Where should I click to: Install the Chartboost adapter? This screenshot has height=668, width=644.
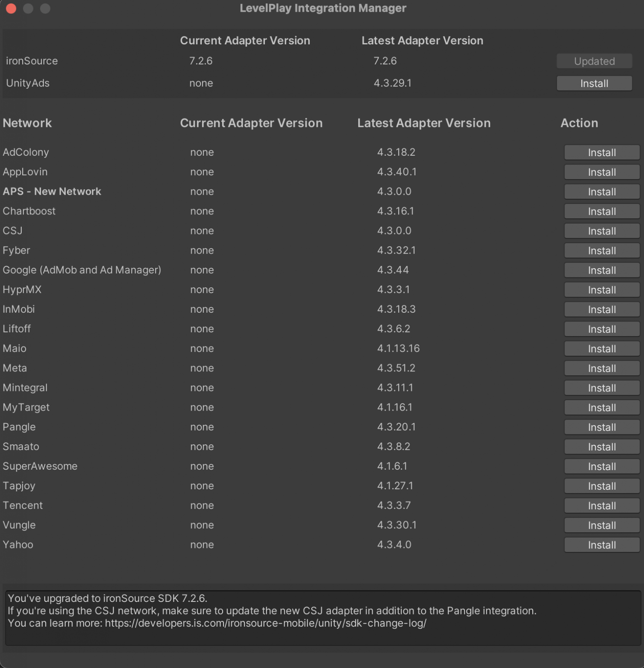point(601,211)
